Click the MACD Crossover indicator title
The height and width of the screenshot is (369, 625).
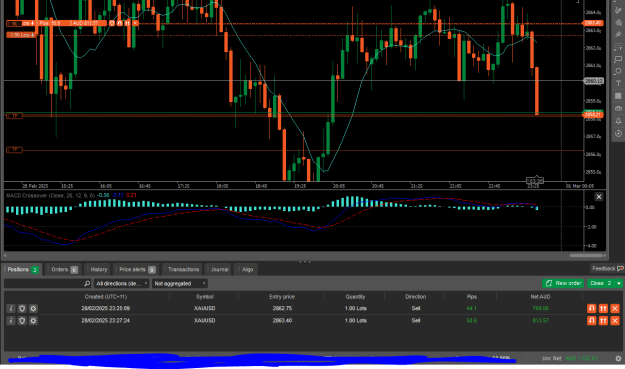click(51, 195)
